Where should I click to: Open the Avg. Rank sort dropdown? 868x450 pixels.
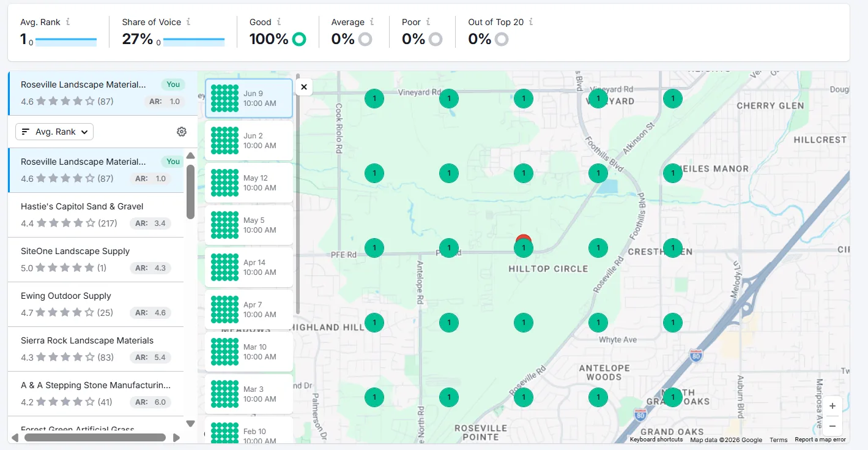(x=54, y=132)
